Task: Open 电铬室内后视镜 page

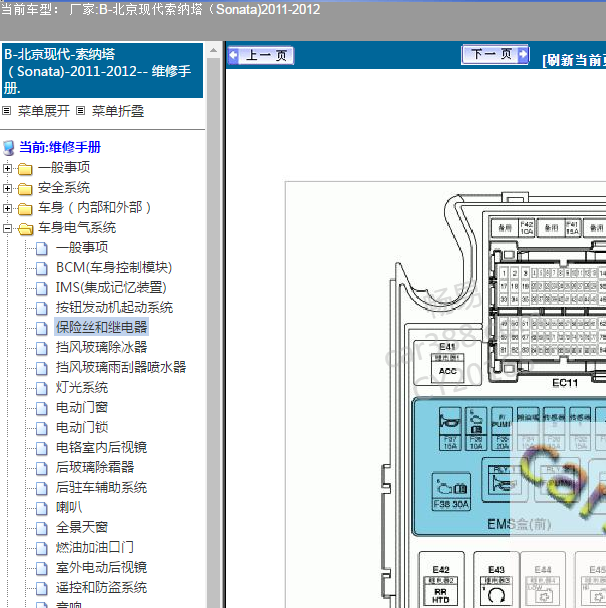Action: (x=101, y=447)
